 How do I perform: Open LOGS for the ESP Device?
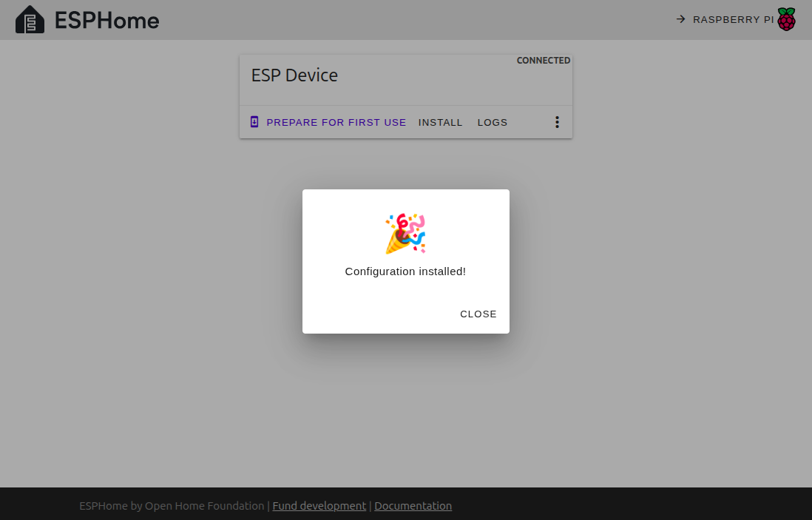pos(492,122)
